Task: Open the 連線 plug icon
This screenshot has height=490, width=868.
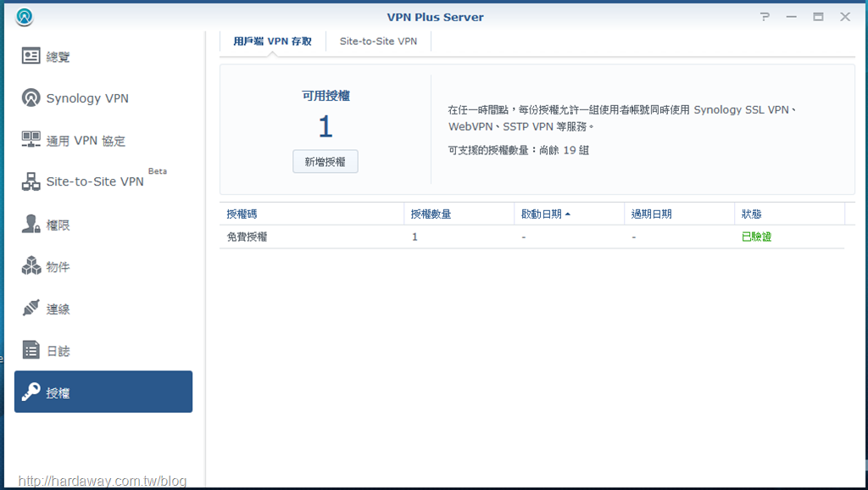Action: click(x=31, y=308)
